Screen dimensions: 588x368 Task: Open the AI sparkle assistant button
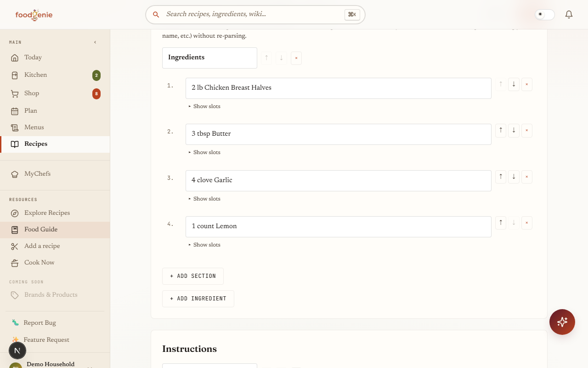[562, 322]
